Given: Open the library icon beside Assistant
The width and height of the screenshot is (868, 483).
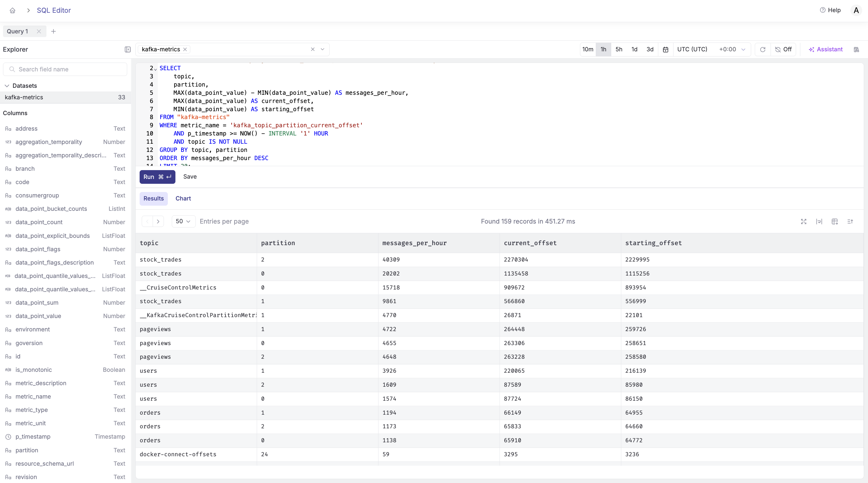Looking at the screenshot, I should pyautogui.click(x=856, y=50).
